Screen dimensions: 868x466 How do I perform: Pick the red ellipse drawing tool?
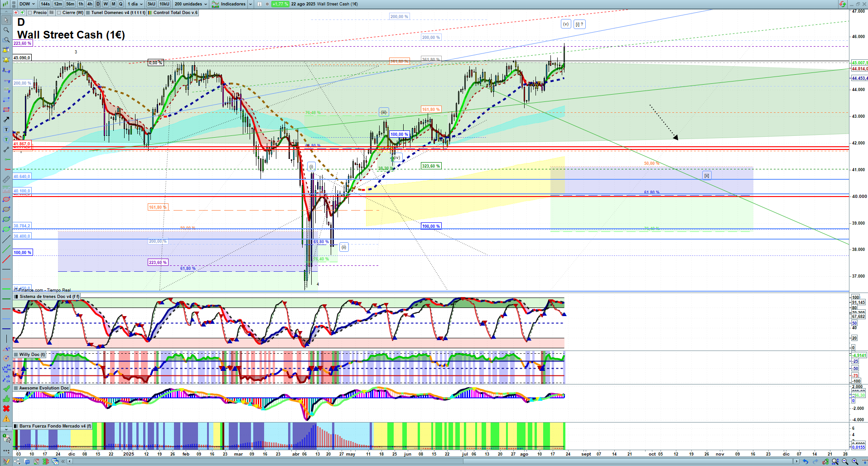tap(6, 199)
